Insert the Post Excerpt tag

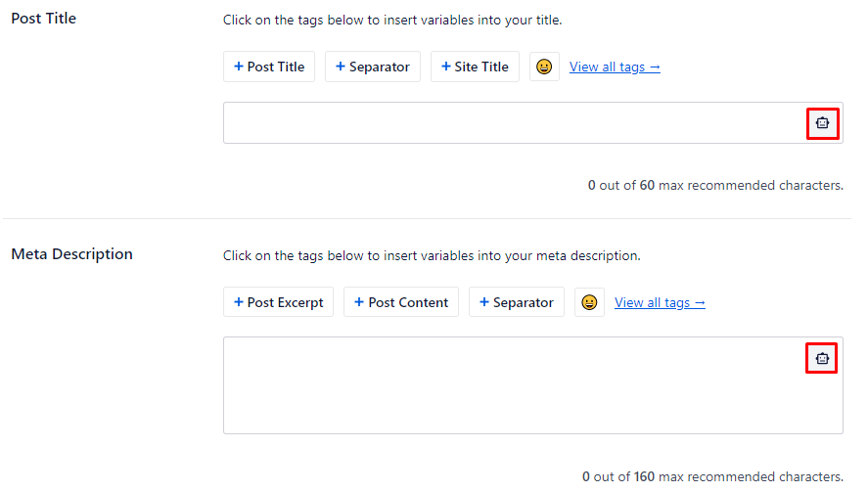(278, 302)
